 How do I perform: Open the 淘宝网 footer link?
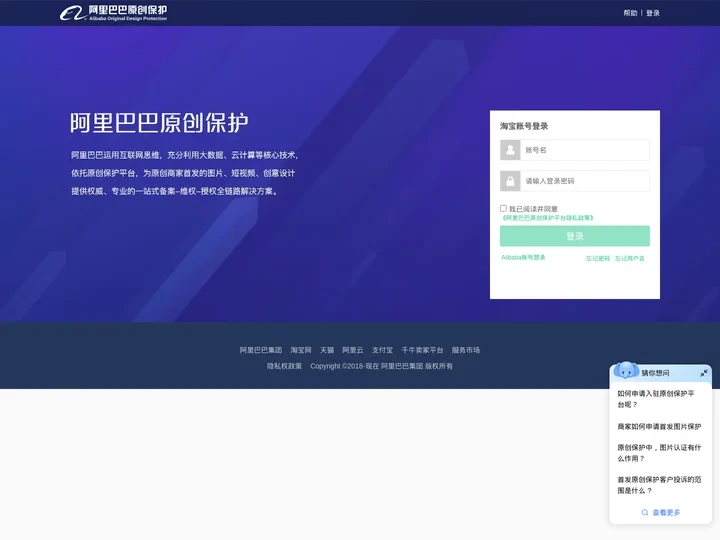click(x=301, y=350)
